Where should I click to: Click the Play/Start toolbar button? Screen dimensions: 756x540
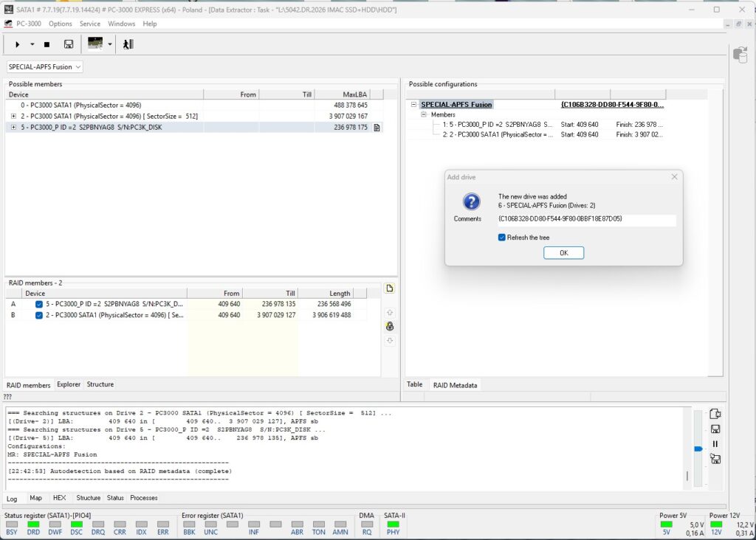18,44
